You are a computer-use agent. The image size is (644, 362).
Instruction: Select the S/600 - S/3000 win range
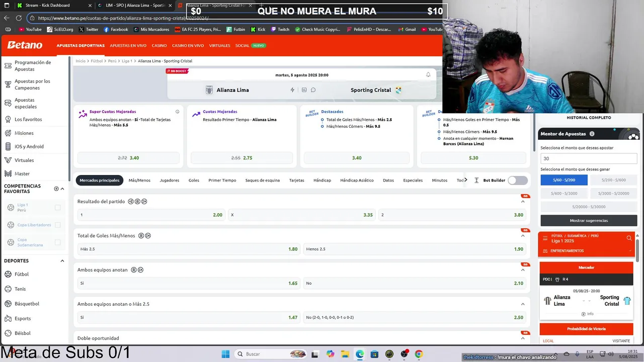click(x=563, y=194)
